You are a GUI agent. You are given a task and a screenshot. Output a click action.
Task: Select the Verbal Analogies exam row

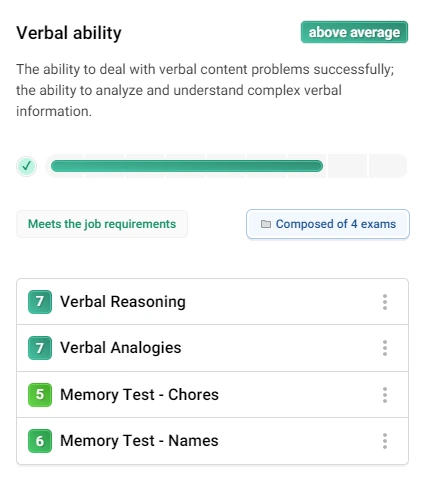tap(212, 348)
